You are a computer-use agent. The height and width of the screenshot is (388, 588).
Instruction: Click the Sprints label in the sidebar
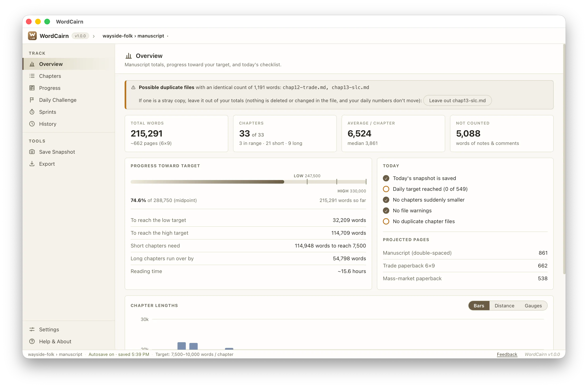48,112
